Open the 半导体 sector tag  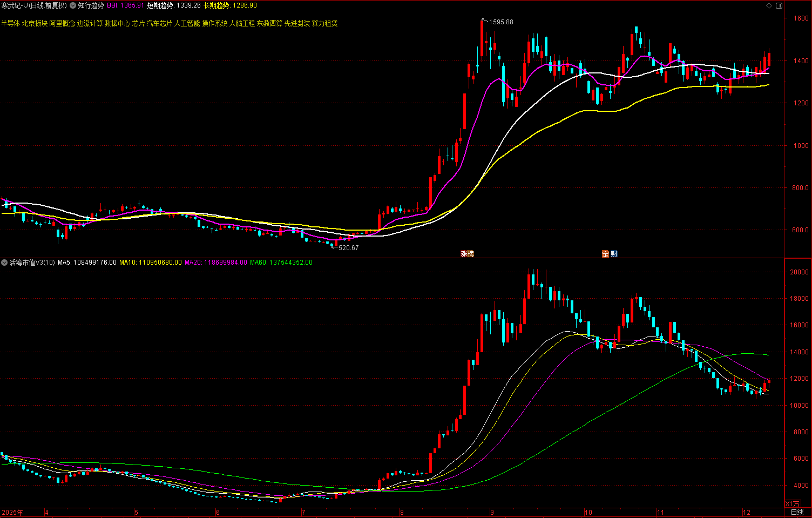click(x=10, y=23)
